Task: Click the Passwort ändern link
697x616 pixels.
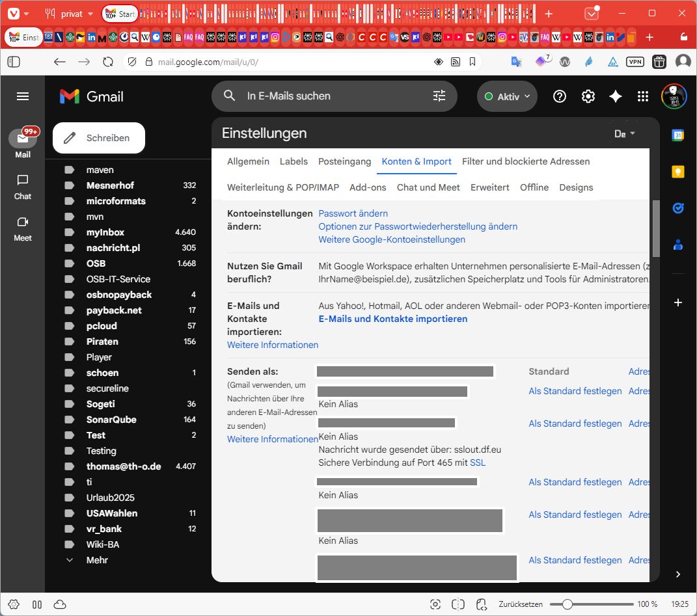Action: pos(353,213)
